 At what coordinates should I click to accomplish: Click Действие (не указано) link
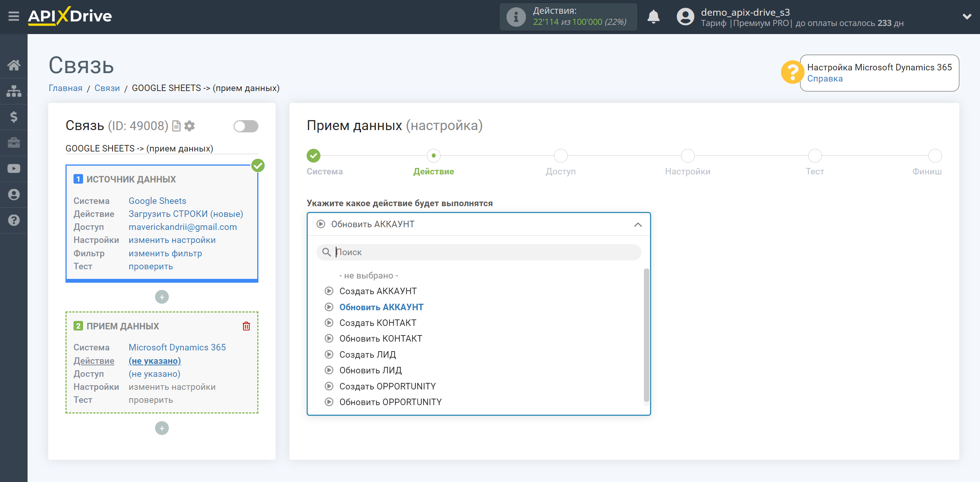(x=155, y=361)
